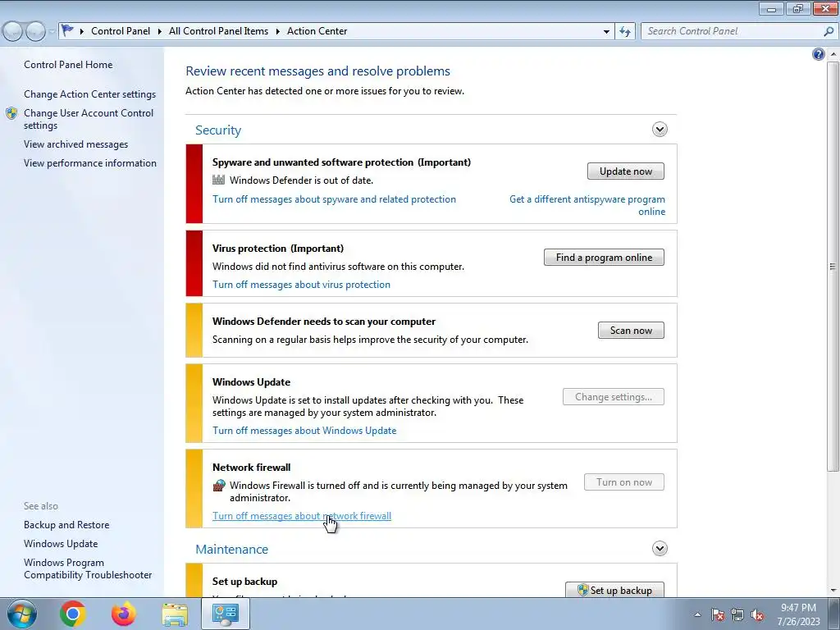Click the Virus protection (Important) heading

pyautogui.click(x=278, y=249)
